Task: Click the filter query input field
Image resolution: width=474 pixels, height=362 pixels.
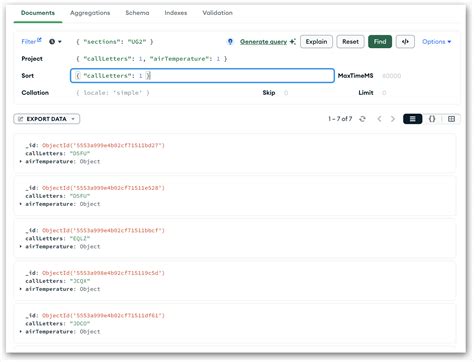Action: [147, 42]
